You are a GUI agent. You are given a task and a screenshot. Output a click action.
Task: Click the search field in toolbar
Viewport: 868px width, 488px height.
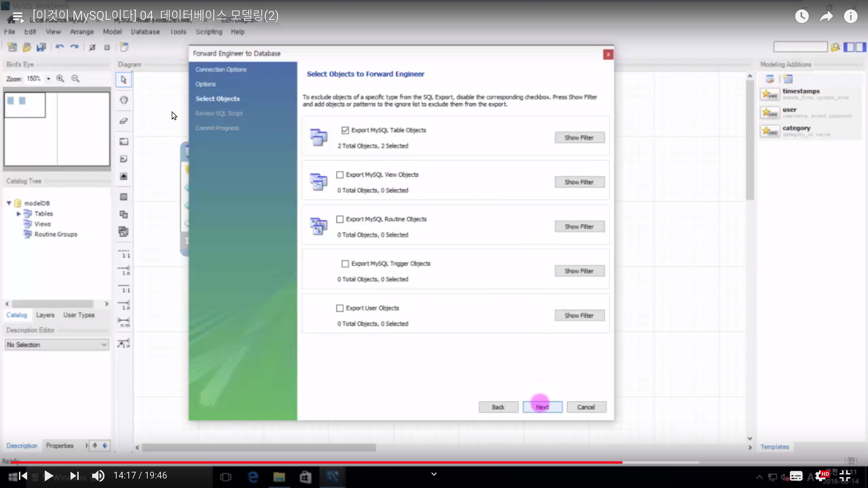coord(800,47)
